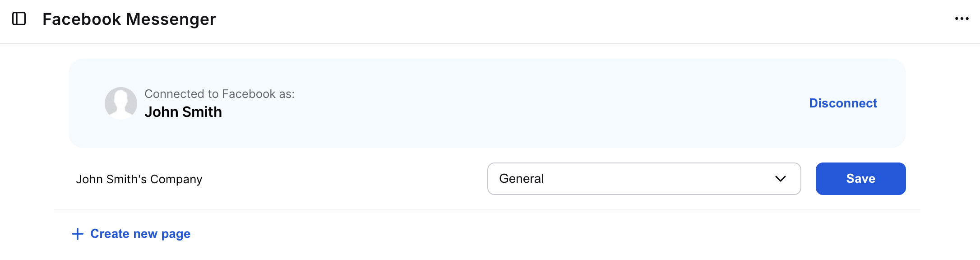Viewport: 980px width, 260px height.
Task: Save the page channel setting
Action: (x=860, y=179)
